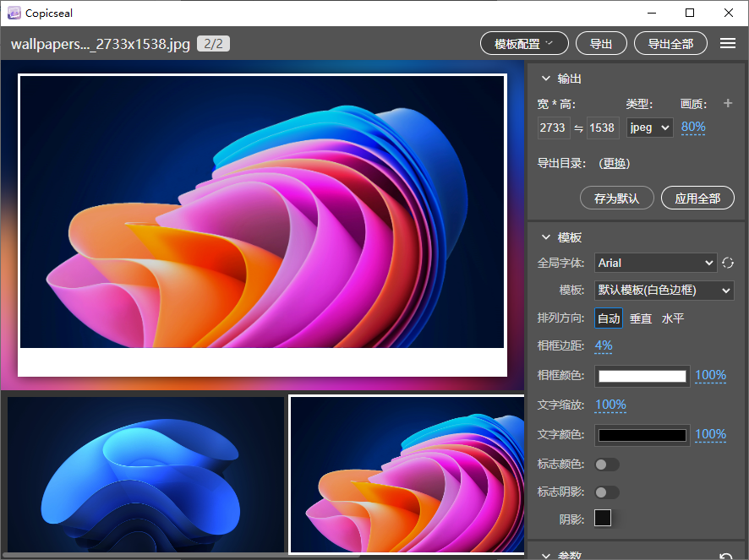Image resolution: width=749 pixels, height=560 pixels.
Task: Click the plus icon to add output
Action: pyautogui.click(x=728, y=103)
